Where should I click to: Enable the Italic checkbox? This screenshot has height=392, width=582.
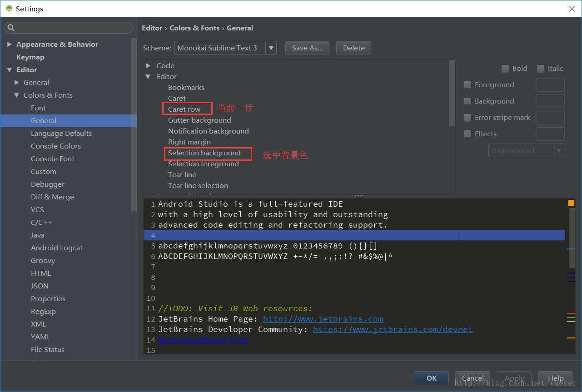tap(541, 69)
